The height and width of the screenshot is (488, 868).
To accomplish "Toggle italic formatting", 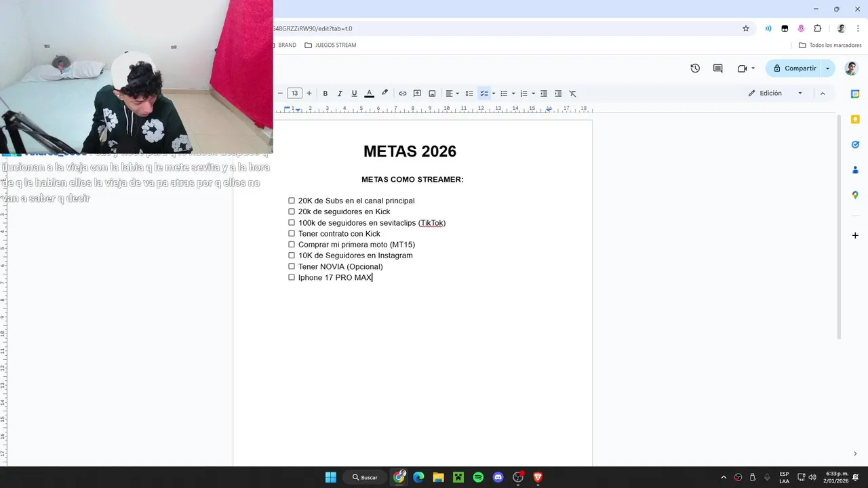I will click(x=340, y=94).
